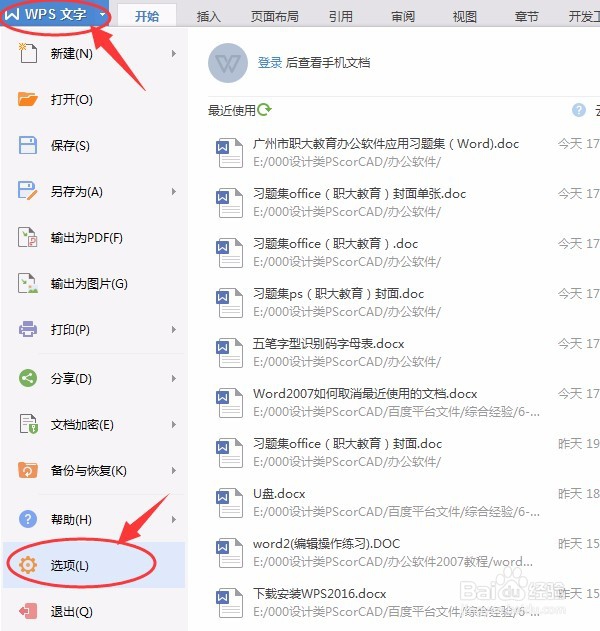Viewport: 600px width, 631px height.
Task: Switch to the 开始 ribbon tab
Action: [147, 16]
